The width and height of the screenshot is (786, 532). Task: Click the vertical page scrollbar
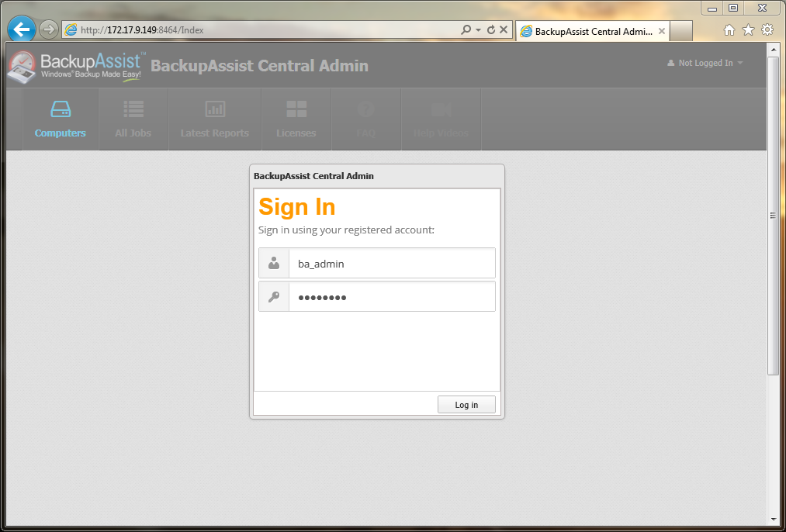773,216
